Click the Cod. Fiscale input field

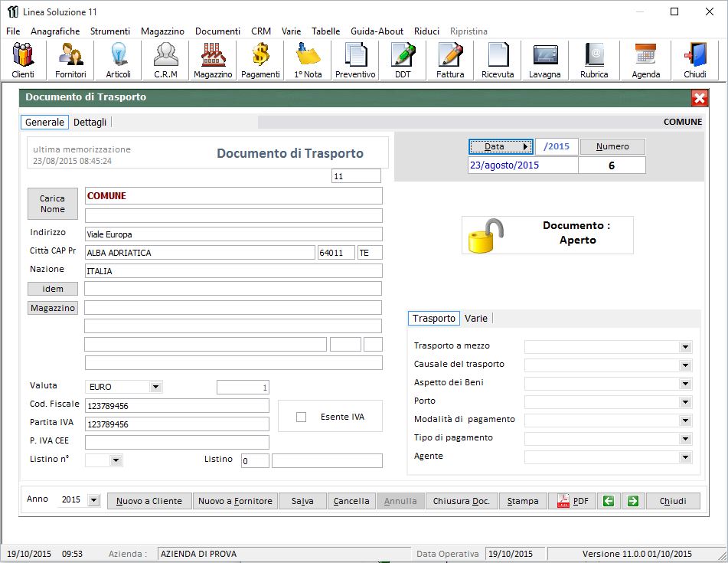[177, 405]
